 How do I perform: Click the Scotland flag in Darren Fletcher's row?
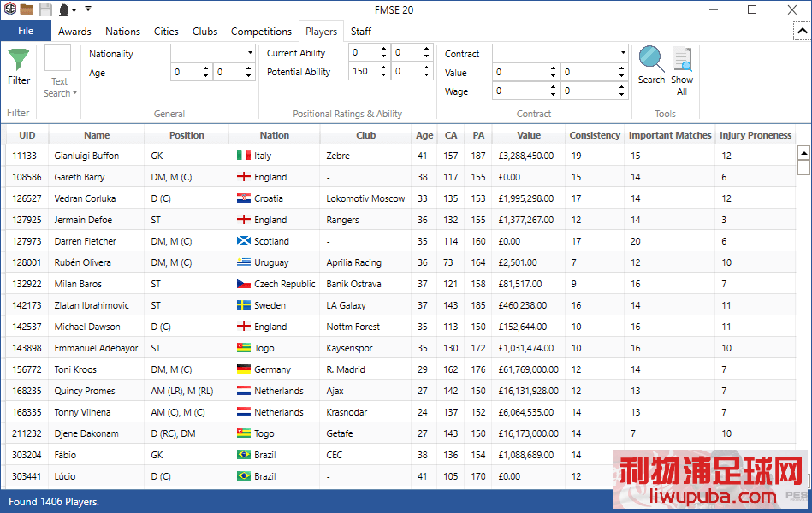coord(244,241)
